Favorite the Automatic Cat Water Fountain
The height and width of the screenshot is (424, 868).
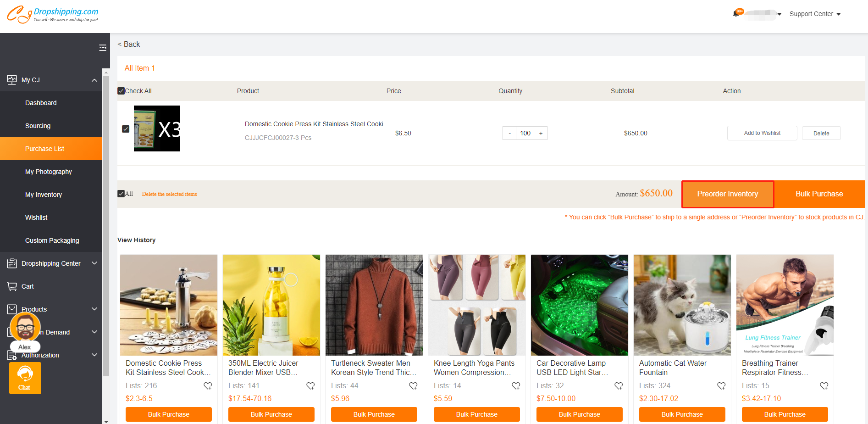tap(721, 386)
